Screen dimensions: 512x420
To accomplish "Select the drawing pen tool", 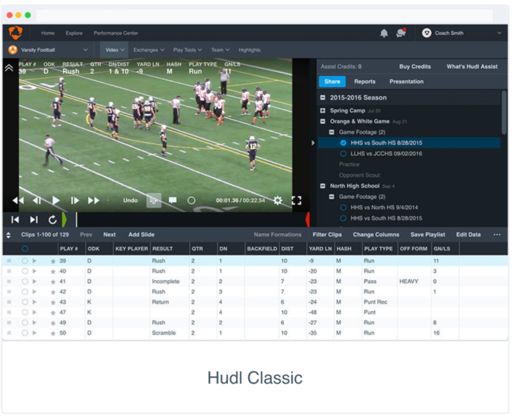I will 154,200.
